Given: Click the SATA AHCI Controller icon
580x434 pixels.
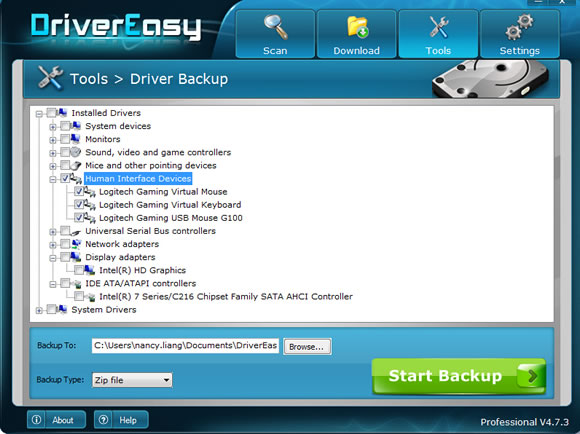Looking at the screenshot, I should click(x=90, y=297).
